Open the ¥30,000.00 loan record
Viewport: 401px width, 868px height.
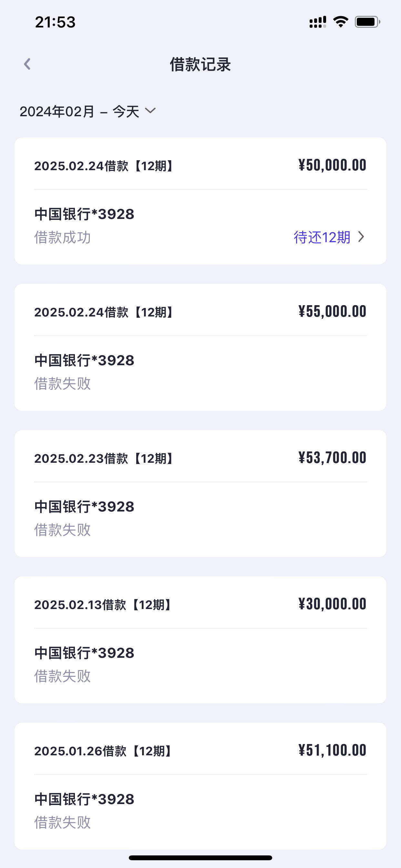tap(200, 640)
